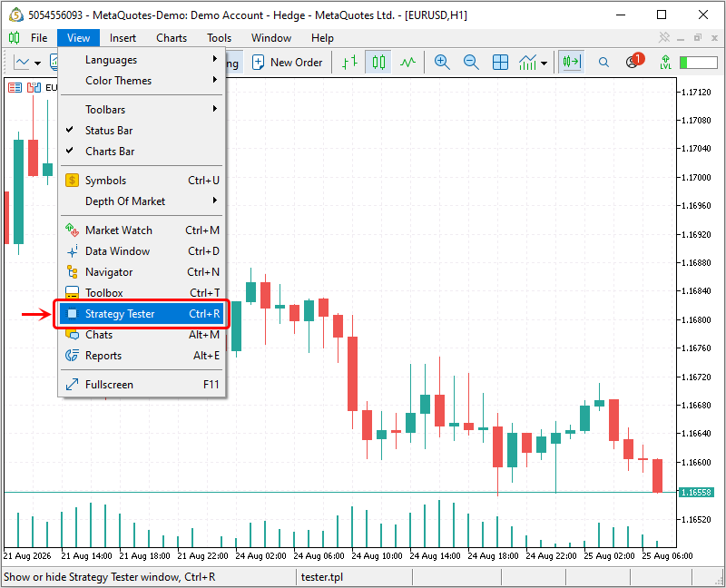
Task: Click the Symbols dollar icon
Action: (x=73, y=180)
